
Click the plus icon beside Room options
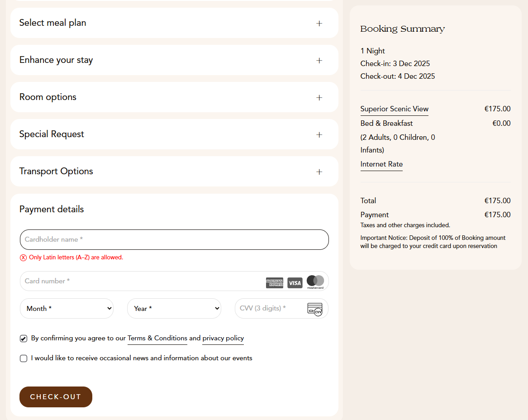(319, 97)
